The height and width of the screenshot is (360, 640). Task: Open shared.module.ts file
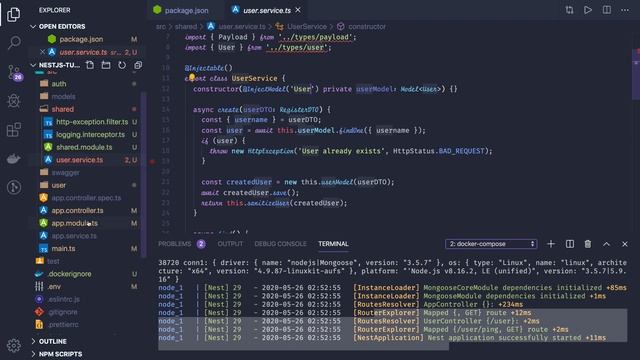pos(84,147)
